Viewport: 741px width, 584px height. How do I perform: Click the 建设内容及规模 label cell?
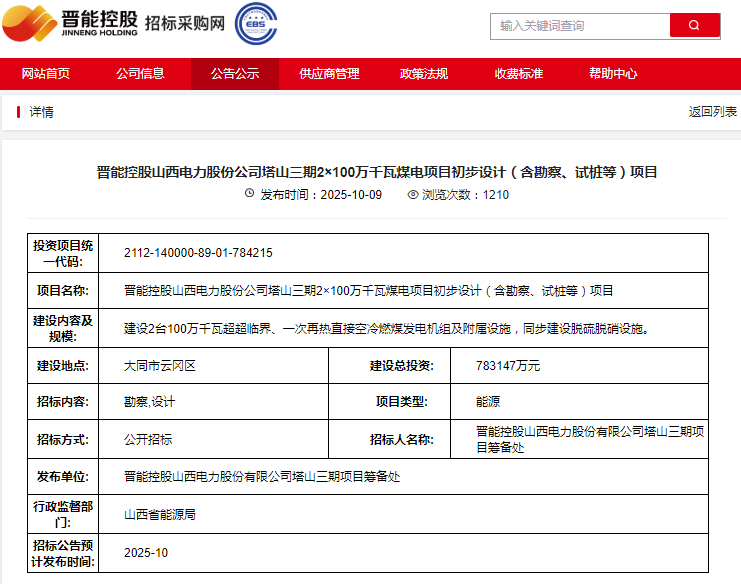pyautogui.click(x=63, y=328)
